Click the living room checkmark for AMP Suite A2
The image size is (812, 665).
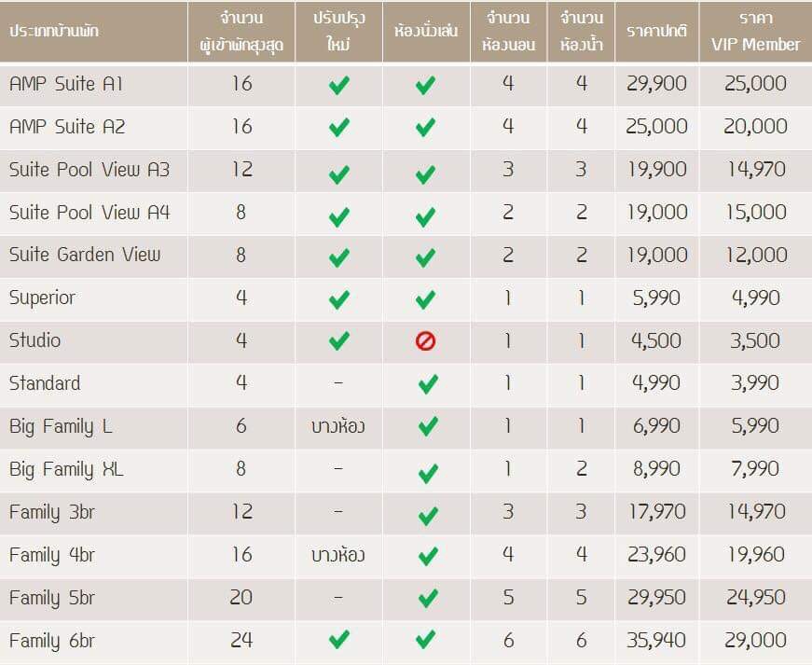coord(426,128)
